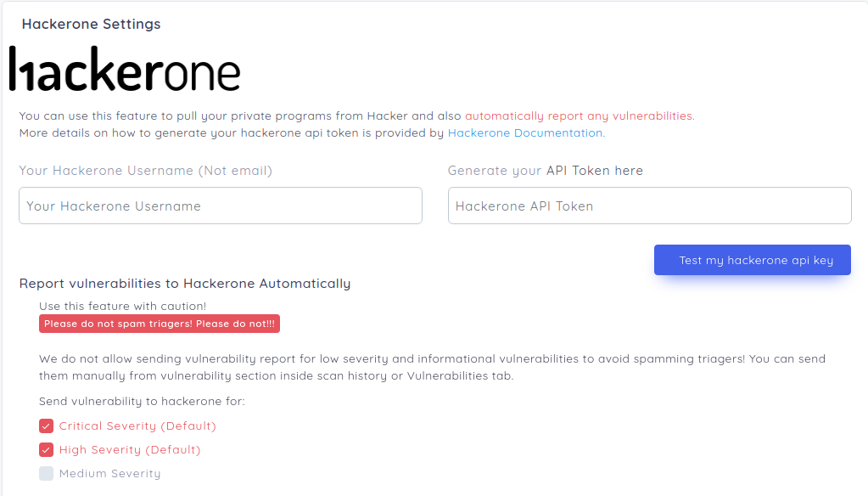Image resolution: width=868 pixels, height=496 pixels.
Task: Uncheck the Critical Severity checkbox
Action: pos(47,426)
